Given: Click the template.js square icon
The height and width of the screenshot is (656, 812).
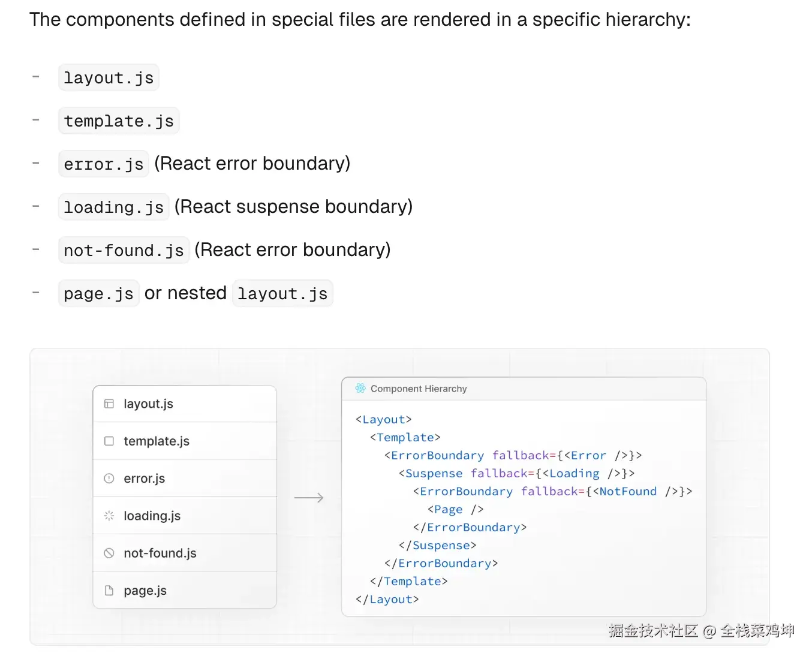Looking at the screenshot, I should click(x=109, y=441).
